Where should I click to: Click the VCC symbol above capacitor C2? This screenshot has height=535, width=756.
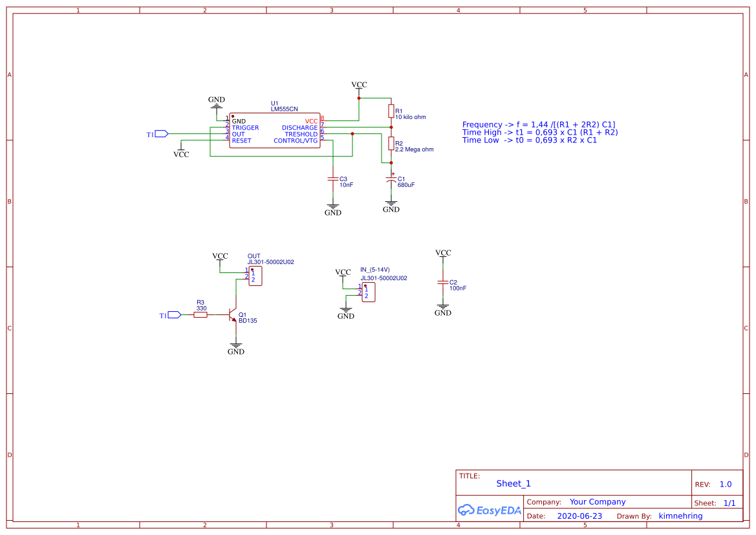pyautogui.click(x=443, y=253)
